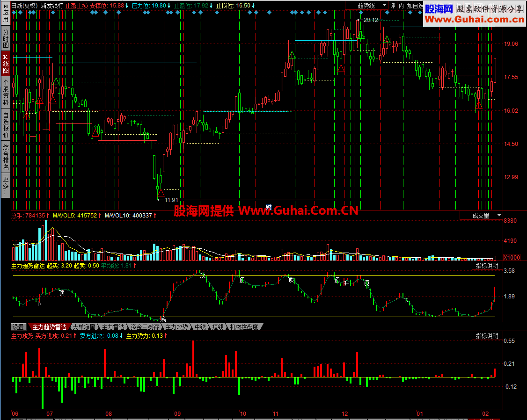527x420 pixels.
Task: Click the 09 month axis label
Action: 177,413
